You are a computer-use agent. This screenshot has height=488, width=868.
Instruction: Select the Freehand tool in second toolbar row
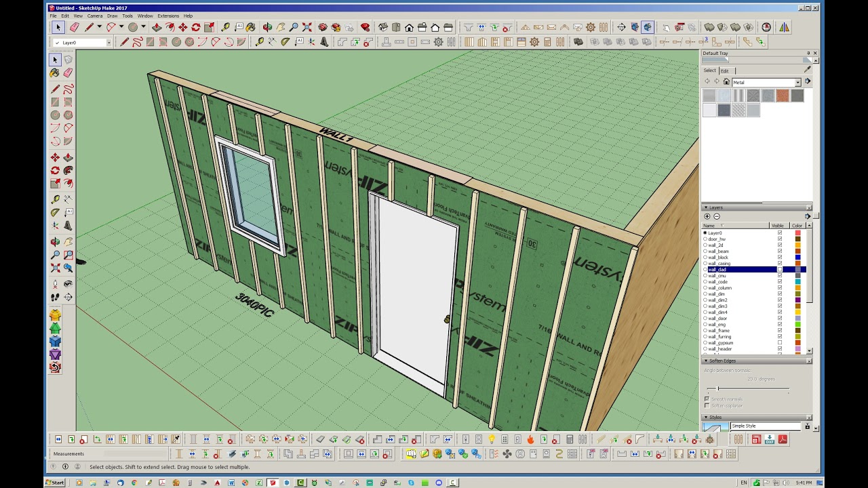point(137,42)
